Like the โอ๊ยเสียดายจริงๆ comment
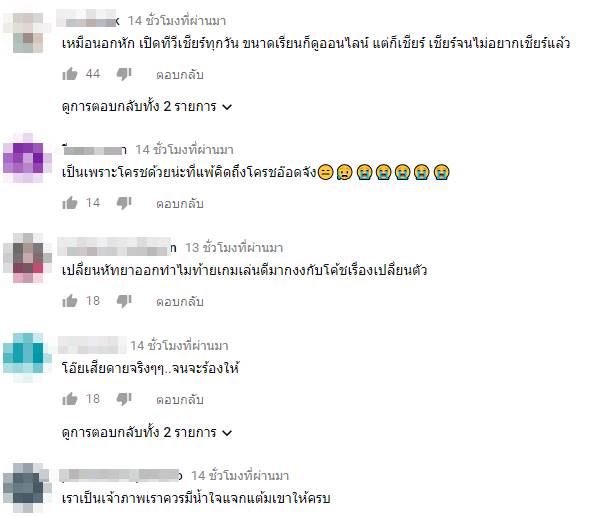Screen dimensions: 593x516 (x=70, y=399)
